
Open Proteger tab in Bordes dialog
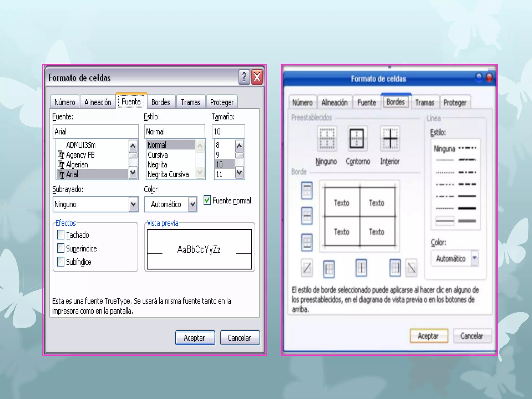click(455, 103)
